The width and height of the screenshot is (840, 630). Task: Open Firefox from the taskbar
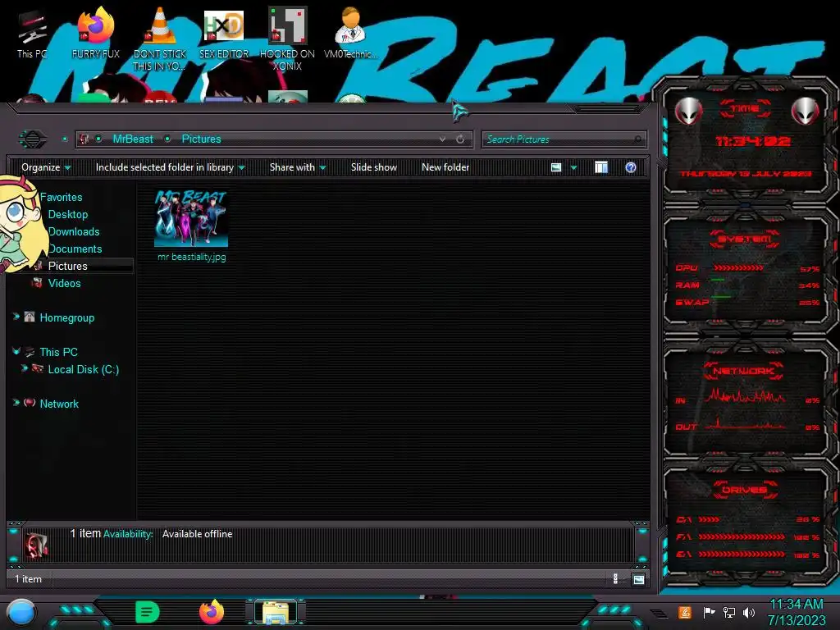pos(212,612)
